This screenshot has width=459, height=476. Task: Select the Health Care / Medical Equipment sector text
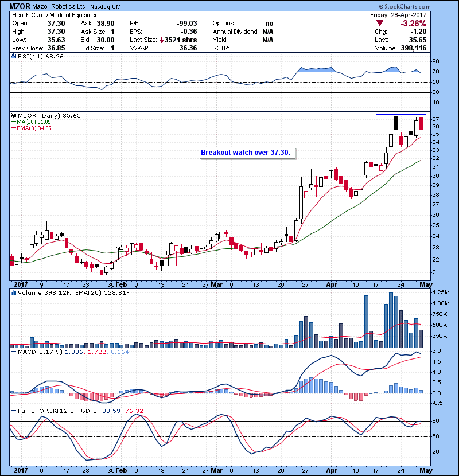tap(56, 15)
